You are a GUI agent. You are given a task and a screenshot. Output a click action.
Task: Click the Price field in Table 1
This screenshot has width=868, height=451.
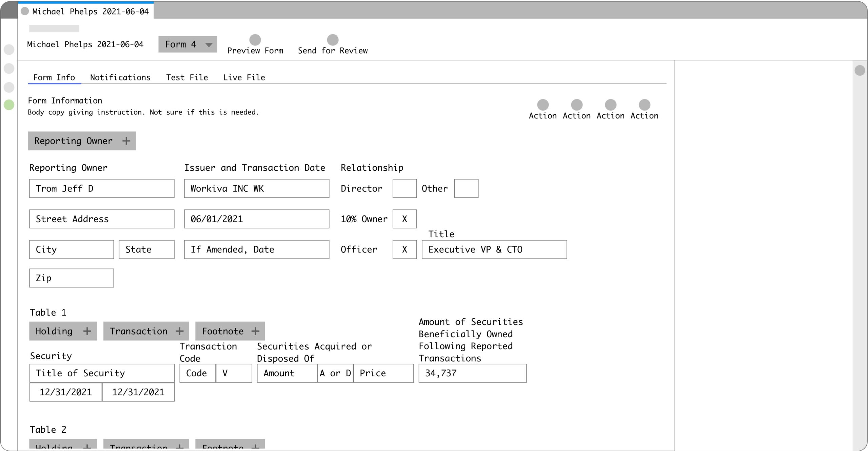point(383,373)
